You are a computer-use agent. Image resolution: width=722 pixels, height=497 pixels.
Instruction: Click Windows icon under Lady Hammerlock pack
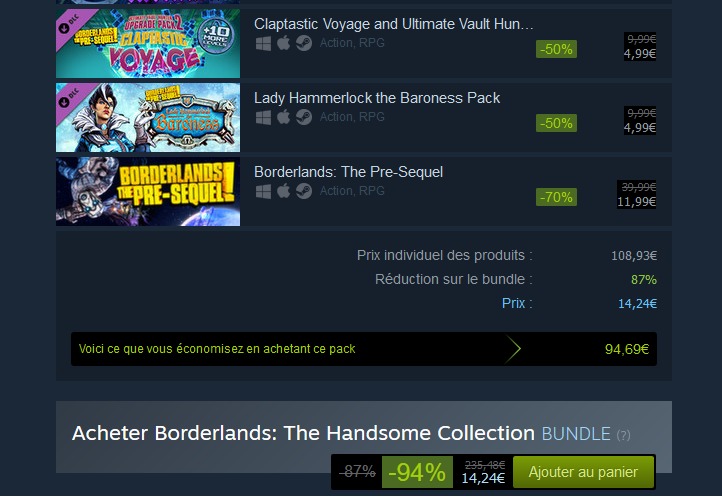(x=263, y=117)
